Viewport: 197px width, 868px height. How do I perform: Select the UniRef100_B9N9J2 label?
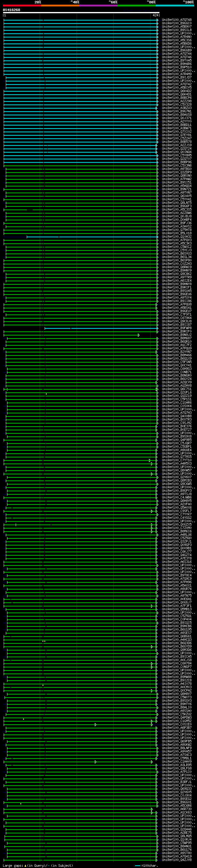(177, 335)
